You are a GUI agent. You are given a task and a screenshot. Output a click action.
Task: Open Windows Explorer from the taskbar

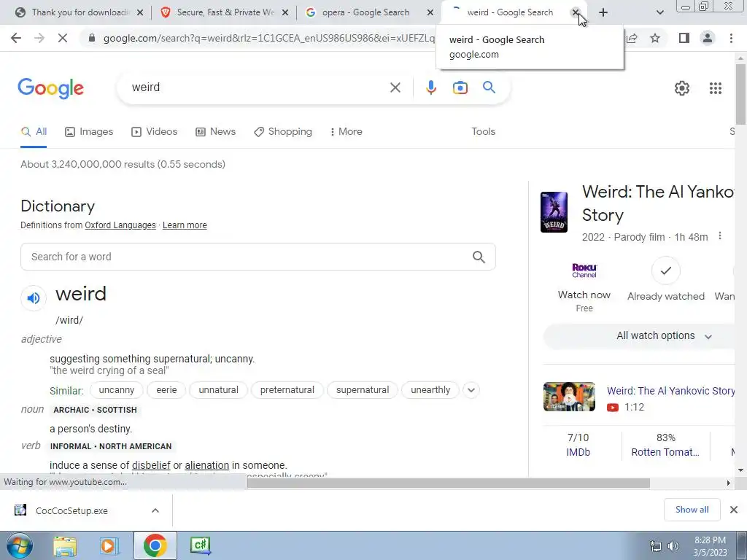65,545
